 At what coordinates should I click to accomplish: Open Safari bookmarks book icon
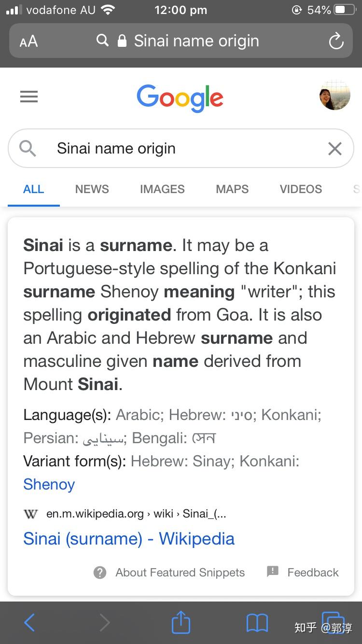coord(257,623)
